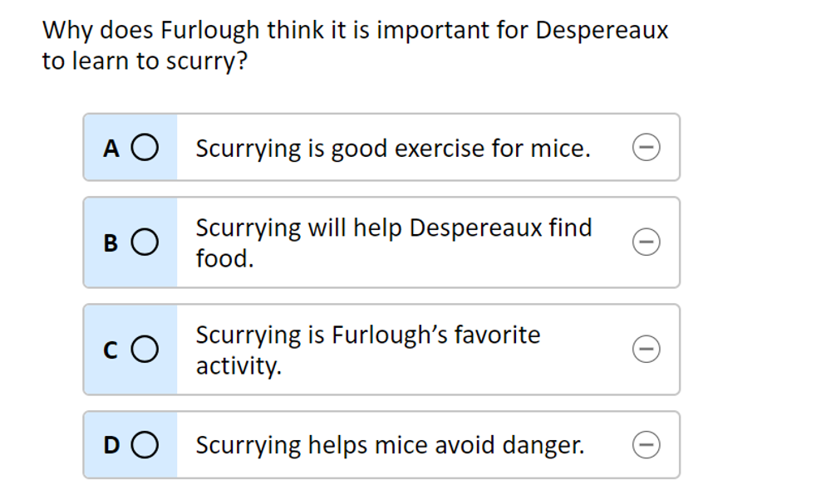This screenshot has width=826, height=504.
Task: Click the bold letter C label
Action: coord(111,350)
